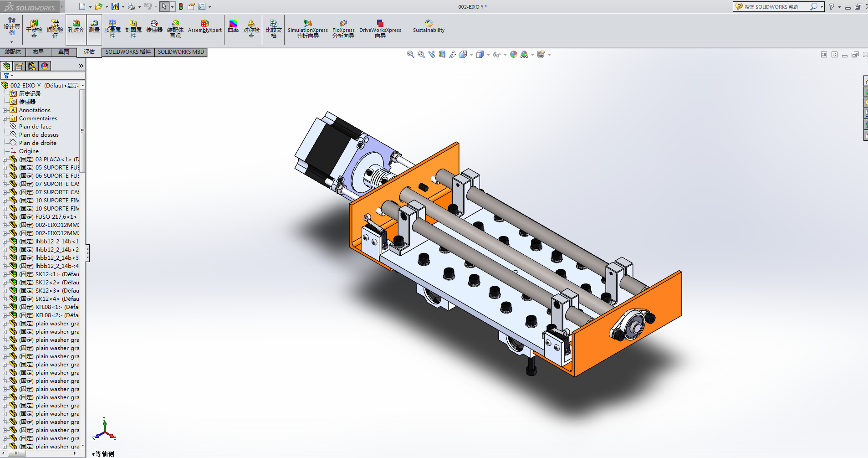Launch AssemblyXpert analysis
This screenshot has height=458, width=868.
click(x=204, y=26)
